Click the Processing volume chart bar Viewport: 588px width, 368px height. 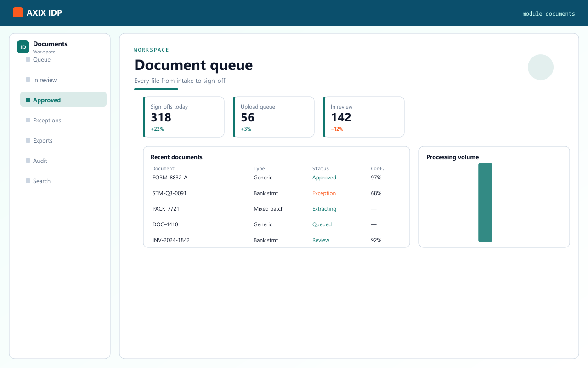click(x=485, y=202)
